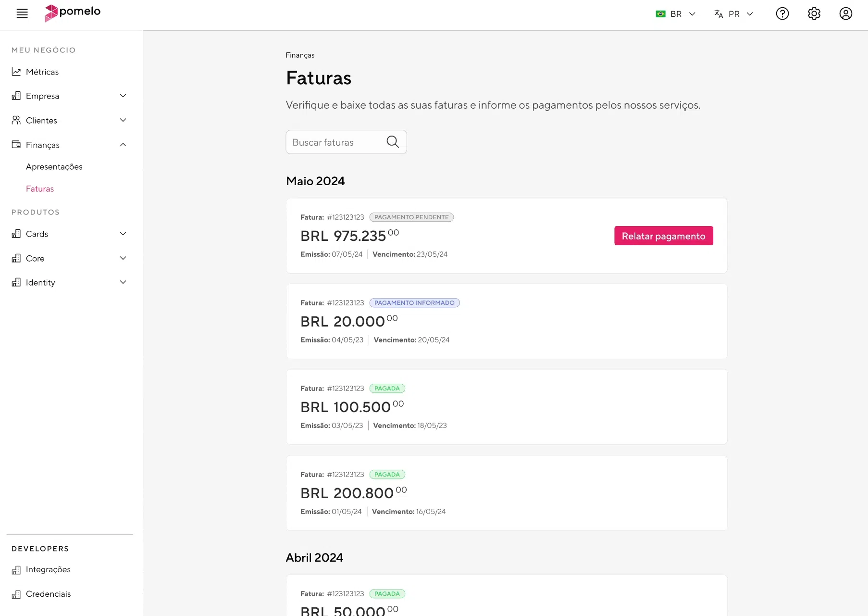Open the help question mark icon
This screenshot has height=616, width=868.
coord(782,13)
